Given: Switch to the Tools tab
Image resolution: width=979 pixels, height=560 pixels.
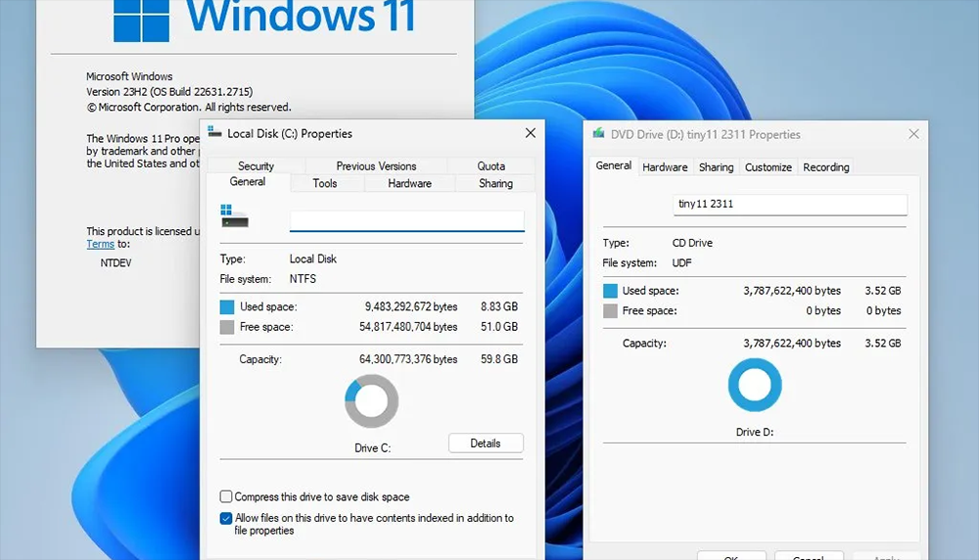Looking at the screenshot, I should click(x=325, y=183).
